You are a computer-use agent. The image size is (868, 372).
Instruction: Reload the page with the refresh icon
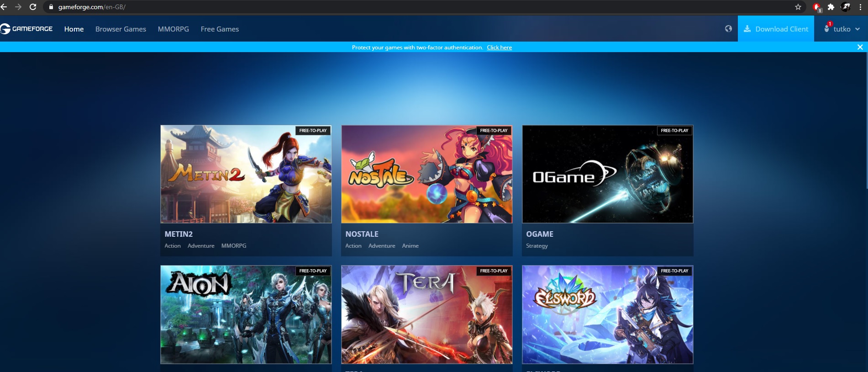(x=33, y=7)
